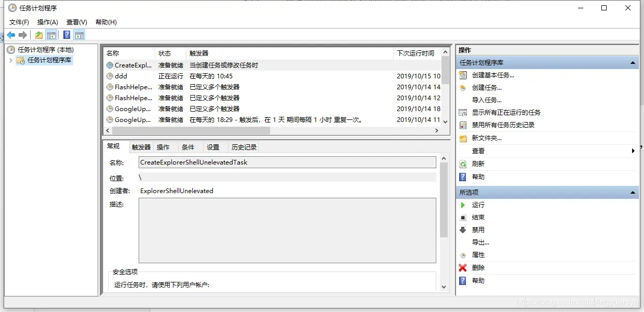The width and height of the screenshot is (644, 312).
Task: Click the clock icon of task ddd
Action: [x=110, y=76]
